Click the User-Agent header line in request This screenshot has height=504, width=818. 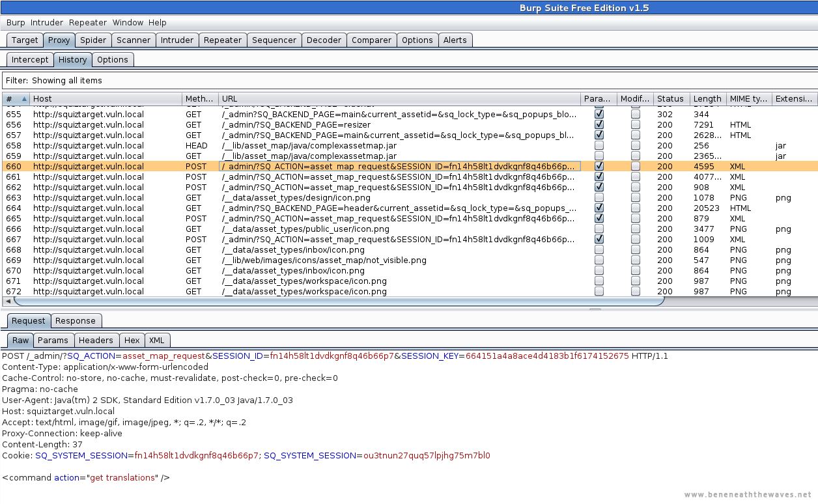click(x=147, y=400)
